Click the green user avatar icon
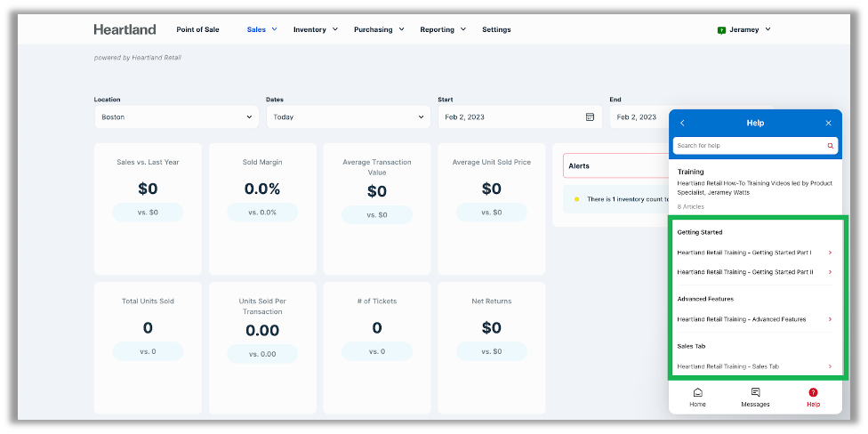The width and height of the screenshot is (868, 434). click(721, 29)
